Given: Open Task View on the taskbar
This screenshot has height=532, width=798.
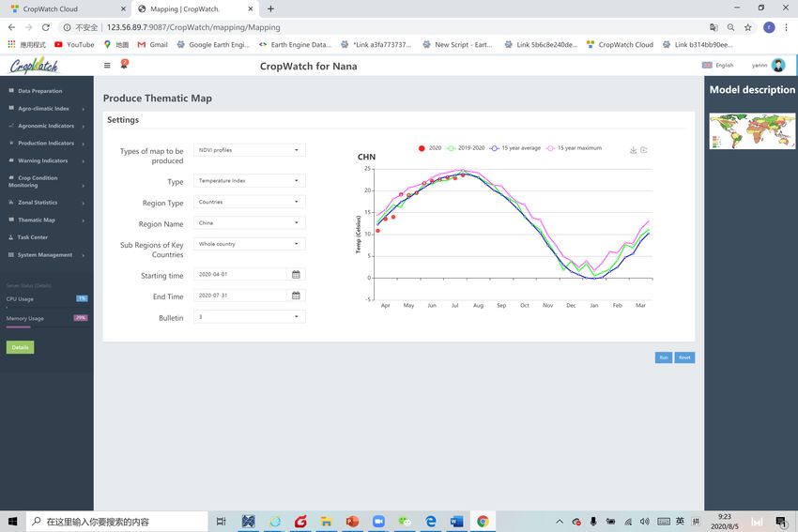Looking at the screenshot, I should pos(221,522).
